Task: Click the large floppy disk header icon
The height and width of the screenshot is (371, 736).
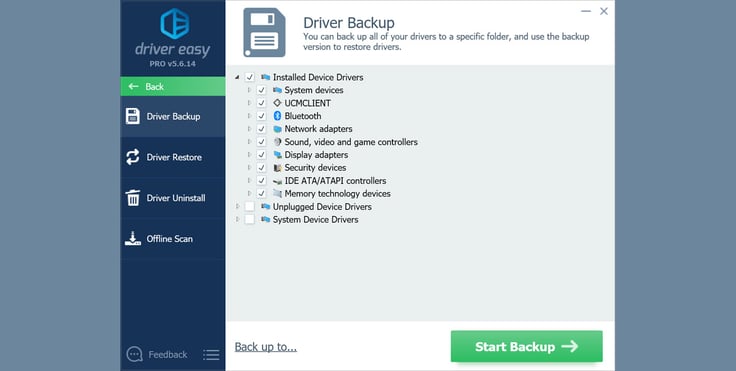Action: point(264,32)
